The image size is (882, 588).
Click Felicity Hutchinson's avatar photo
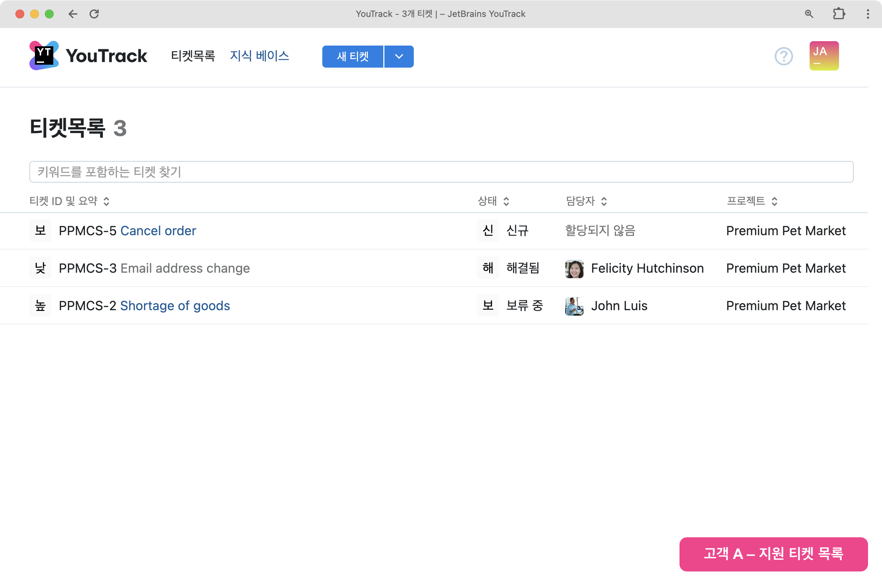point(574,269)
